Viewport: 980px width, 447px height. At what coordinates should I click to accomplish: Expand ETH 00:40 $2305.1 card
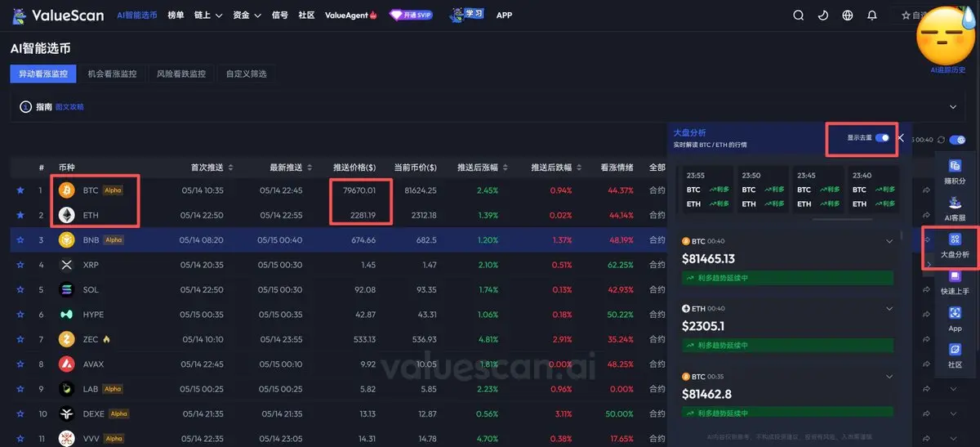[x=889, y=308]
